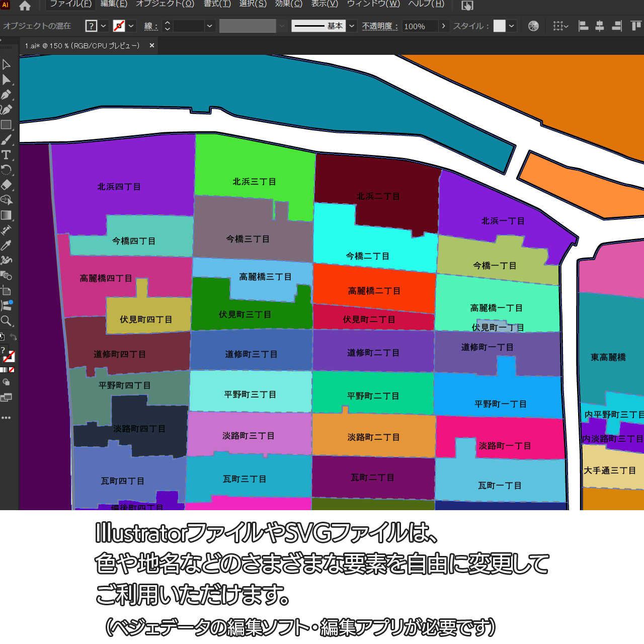Select the Eyedropper tool
This screenshot has height=644, width=644.
pyautogui.click(x=6, y=246)
